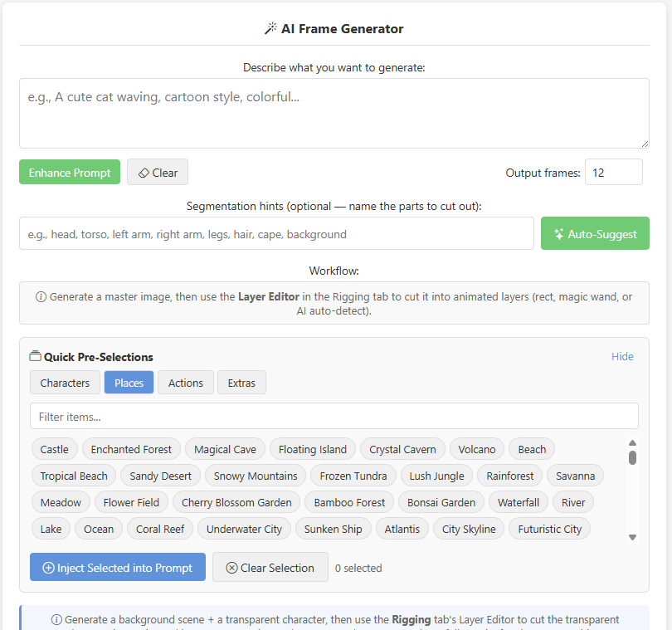Image resolution: width=672 pixels, height=630 pixels.
Task: Hide the Quick Pre-Selections panel
Action: coord(622,356)
